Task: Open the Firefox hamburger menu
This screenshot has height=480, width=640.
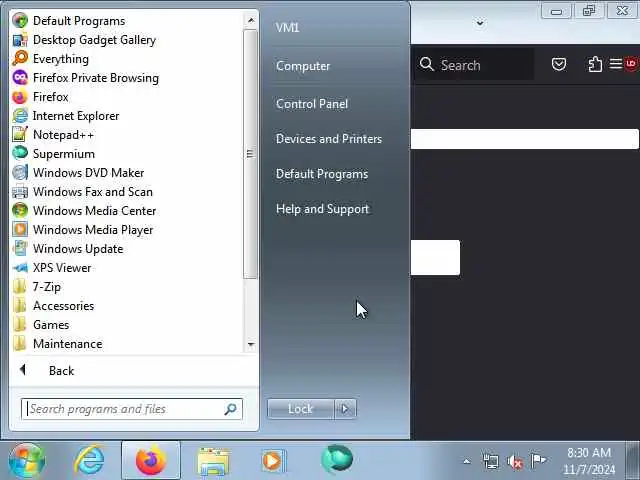Action: (x=616, y=64)
